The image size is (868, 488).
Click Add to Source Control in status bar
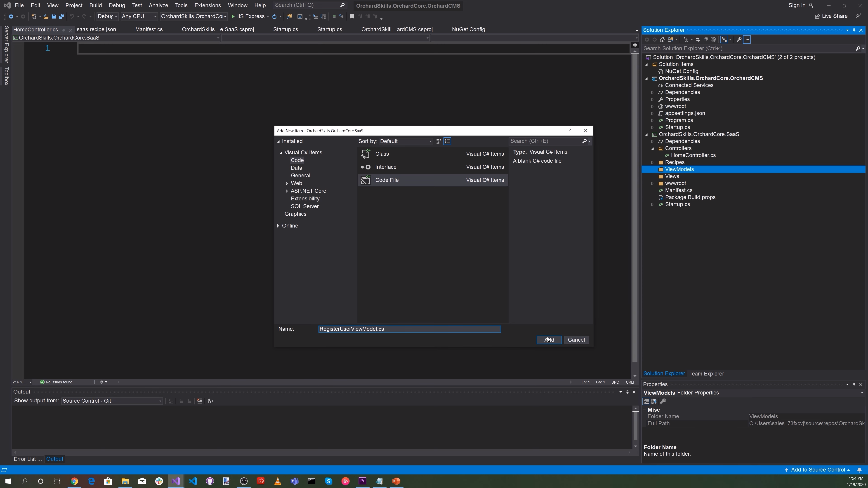click(x=817, y=470)
